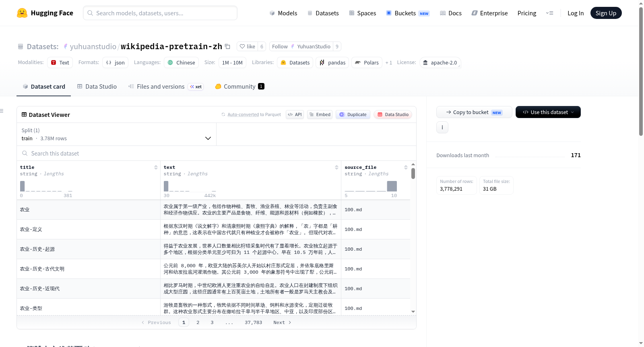Open the yuhuanstudio owner link
The image size is (644, 347).
tap(93, 46)
